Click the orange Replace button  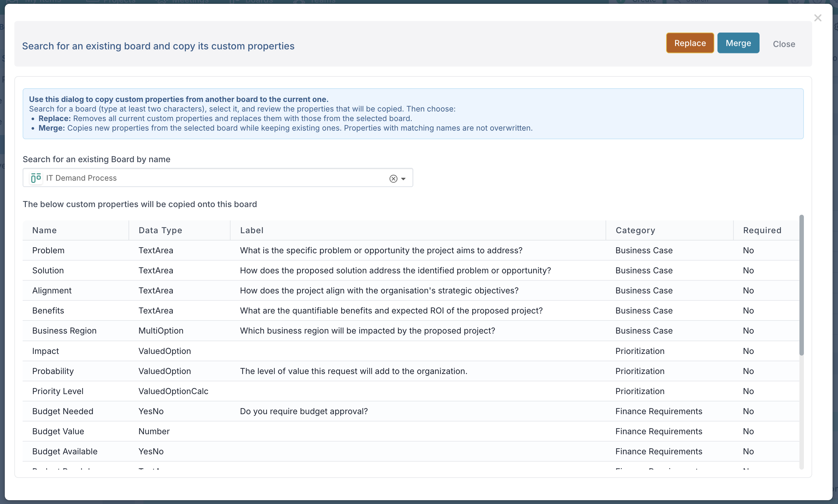pyautogui.click(x=689, y=43)
